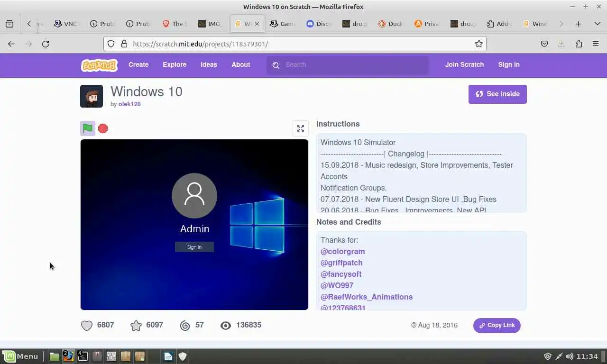Open the @WO997 profile link
607x364 pixels.
337,286
